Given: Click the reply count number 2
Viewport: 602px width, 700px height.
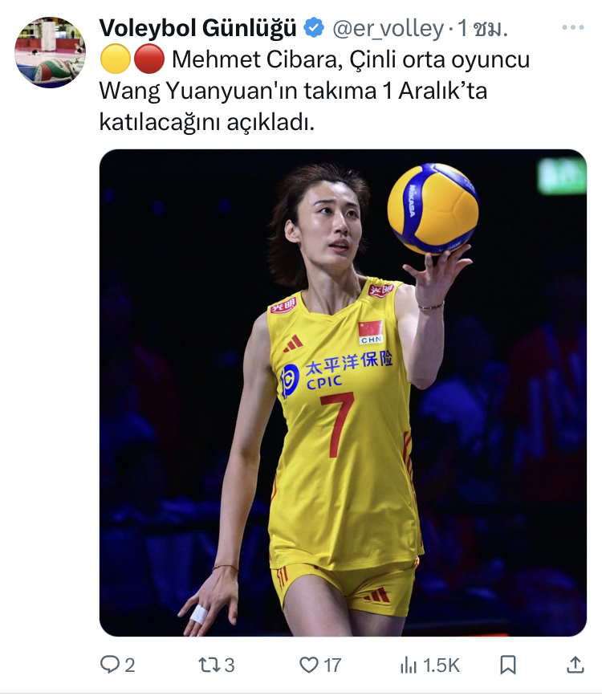Looking at the screenshot, I should coord(129,665).
